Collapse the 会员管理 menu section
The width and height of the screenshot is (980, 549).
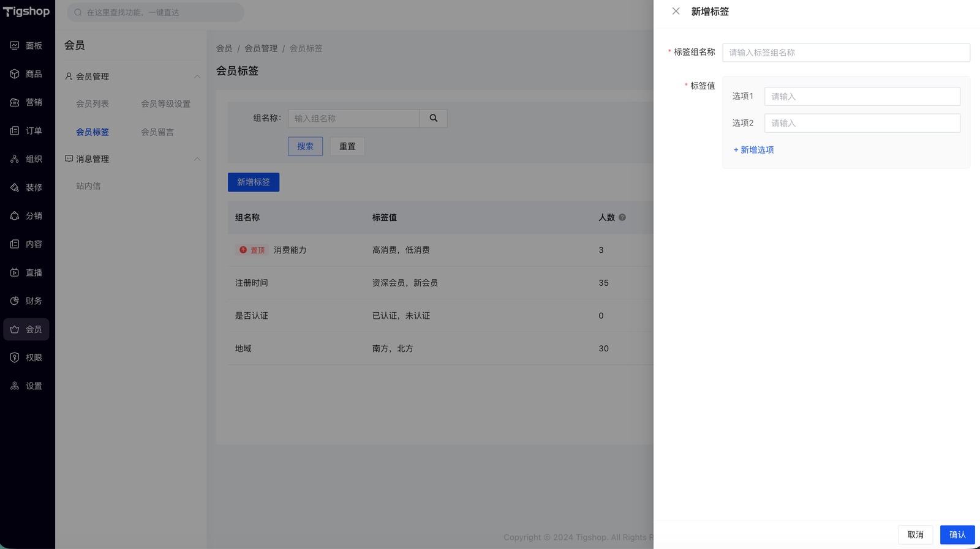(x=197, y=77)
